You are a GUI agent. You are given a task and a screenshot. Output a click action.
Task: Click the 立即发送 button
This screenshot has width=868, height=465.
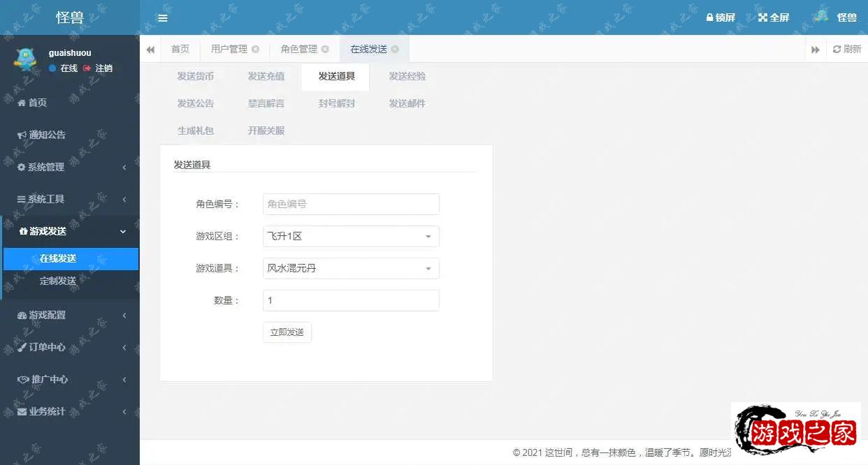click(x=287, y=332)
